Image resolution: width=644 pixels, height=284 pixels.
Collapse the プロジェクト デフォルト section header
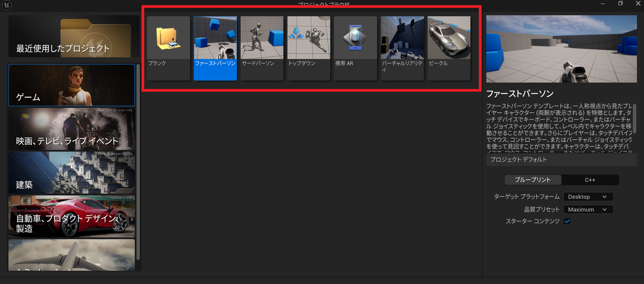561,160
